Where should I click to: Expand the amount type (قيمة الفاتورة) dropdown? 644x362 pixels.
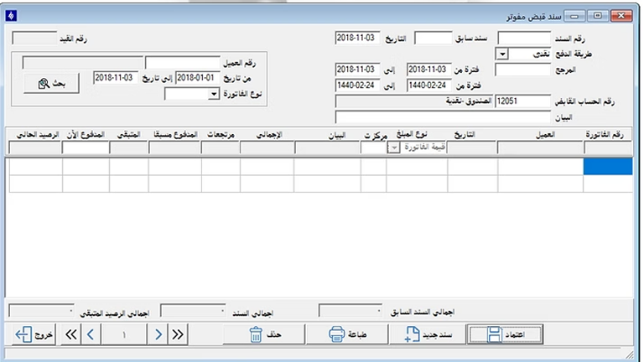393,147
